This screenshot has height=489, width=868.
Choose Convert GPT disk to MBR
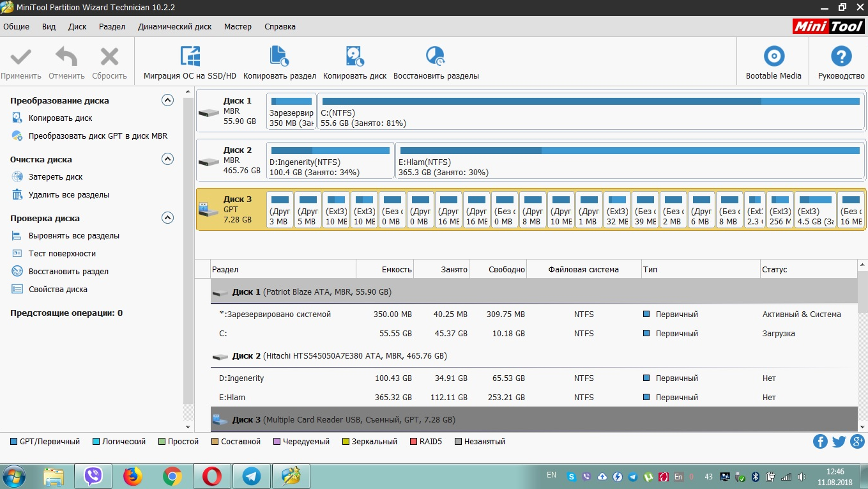point(98,136)
